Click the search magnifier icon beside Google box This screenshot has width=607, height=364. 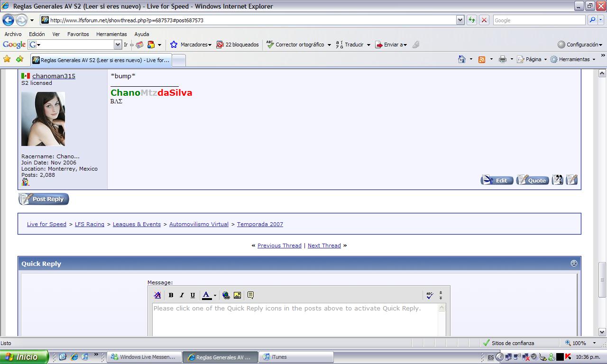tap(592, 20)
